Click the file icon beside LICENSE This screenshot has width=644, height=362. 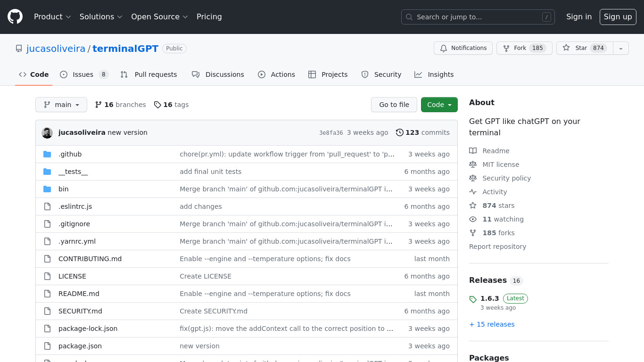(47, 276)
